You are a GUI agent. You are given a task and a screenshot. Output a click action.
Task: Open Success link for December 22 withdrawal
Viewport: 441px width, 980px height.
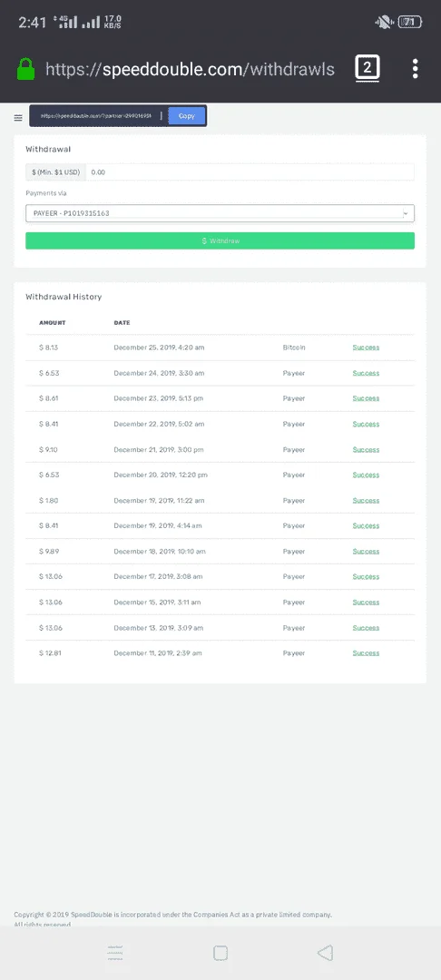click(x=366, y=424)
